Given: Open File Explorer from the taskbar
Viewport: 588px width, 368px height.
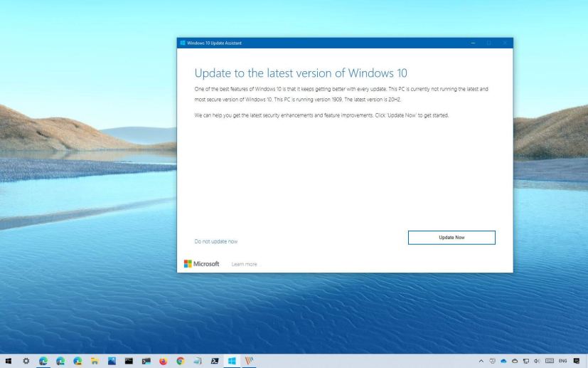Looking at the screenshot, I should tap(95, 361).
